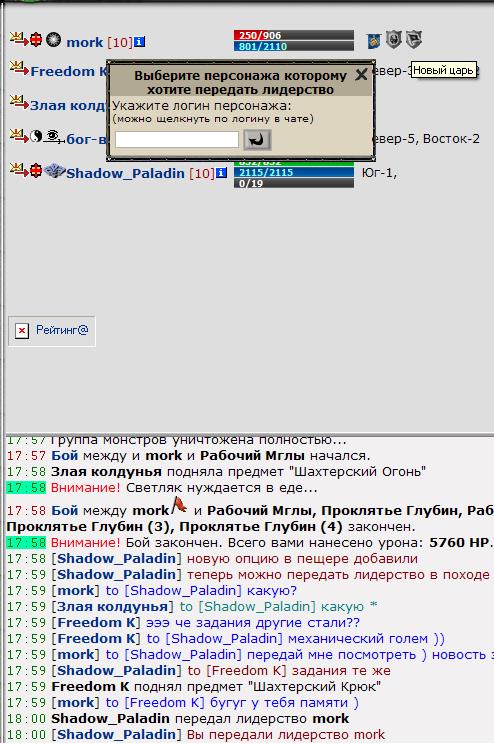Click [Freedom K] recipient in "задания те же"
This screenshot has height=745, width=494.
point(247,670)
